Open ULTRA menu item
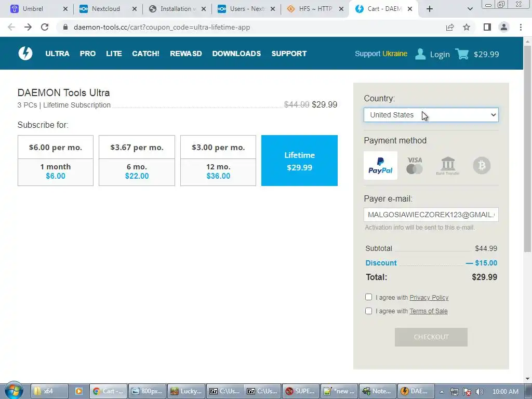Screen dimensions: 532x399 click(57, 54)
